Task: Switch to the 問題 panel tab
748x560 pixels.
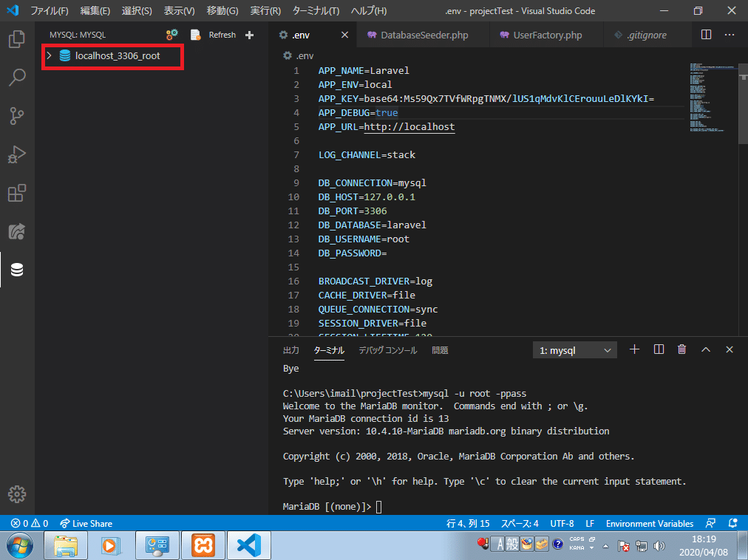Action: (440, 350)
